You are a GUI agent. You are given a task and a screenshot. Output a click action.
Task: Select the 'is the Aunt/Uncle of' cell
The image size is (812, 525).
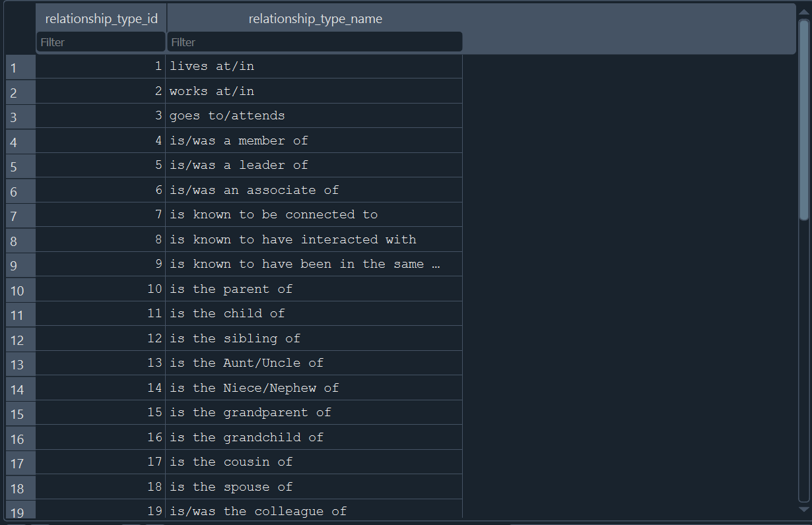tap(314, 363)
